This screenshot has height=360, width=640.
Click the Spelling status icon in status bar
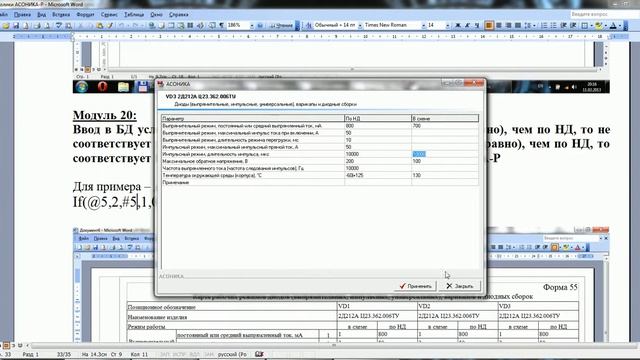point(259,354)
